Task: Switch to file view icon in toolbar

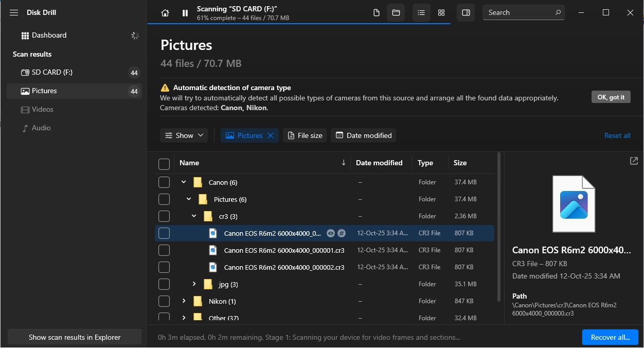Action: (377, 13)
